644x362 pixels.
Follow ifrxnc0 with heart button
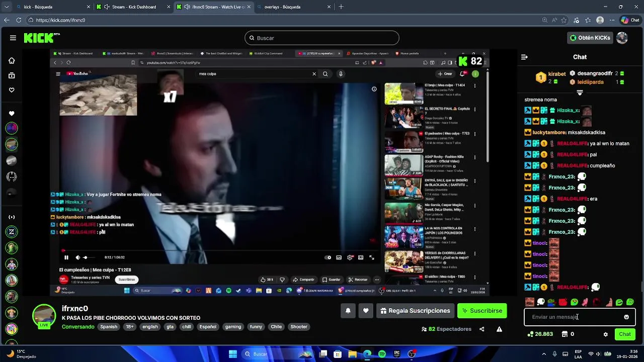pos(366,311)
